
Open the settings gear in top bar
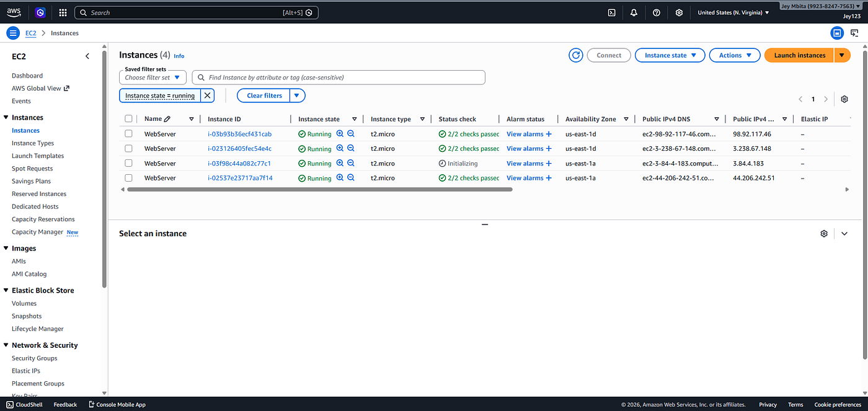click(x=679, y=12)
